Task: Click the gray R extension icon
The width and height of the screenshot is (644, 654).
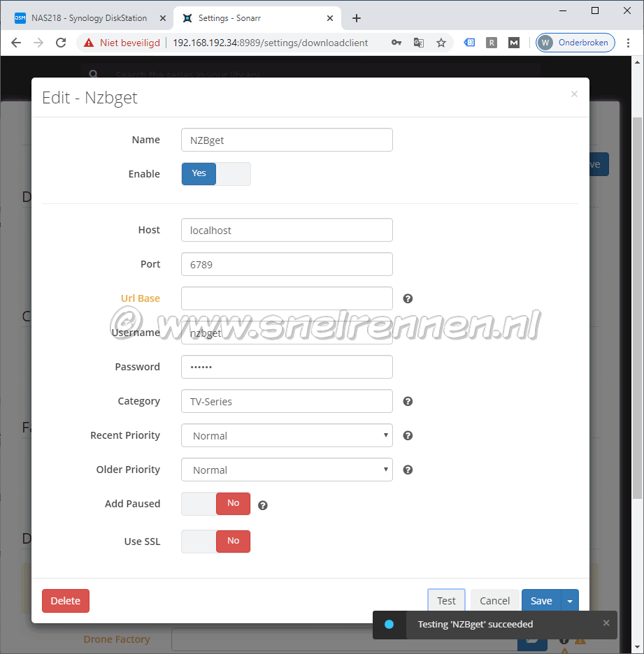Action: [x=492, y=43]
